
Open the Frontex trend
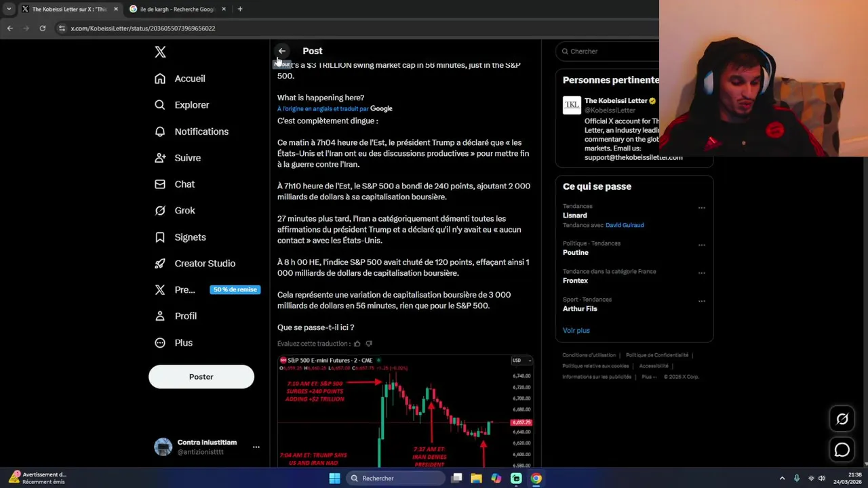pos(575,281)
